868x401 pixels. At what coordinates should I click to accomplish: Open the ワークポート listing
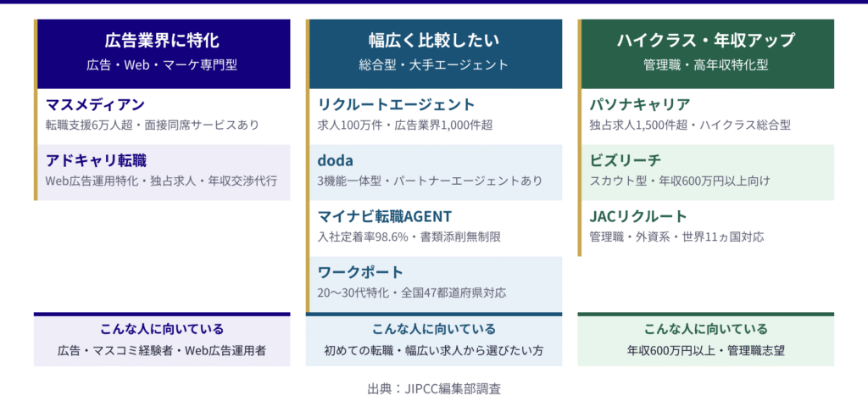[x=360, y=272]
